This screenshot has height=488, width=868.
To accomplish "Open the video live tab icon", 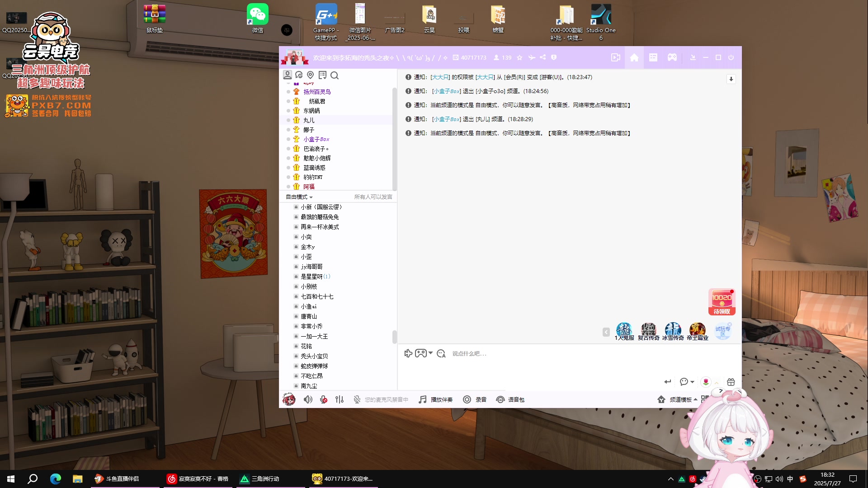I will coord(615,57).
